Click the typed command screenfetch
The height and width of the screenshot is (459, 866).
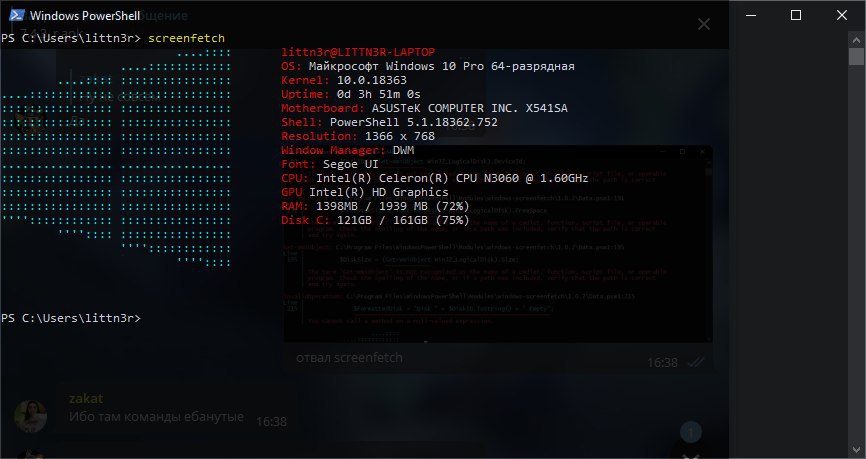[187, 38]
